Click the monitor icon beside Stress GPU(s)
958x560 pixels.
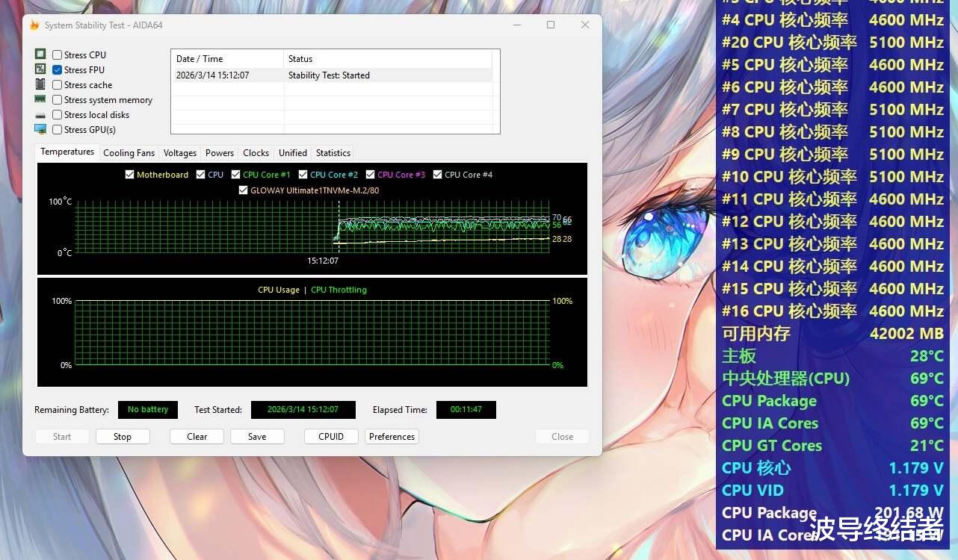pos(40,129)
